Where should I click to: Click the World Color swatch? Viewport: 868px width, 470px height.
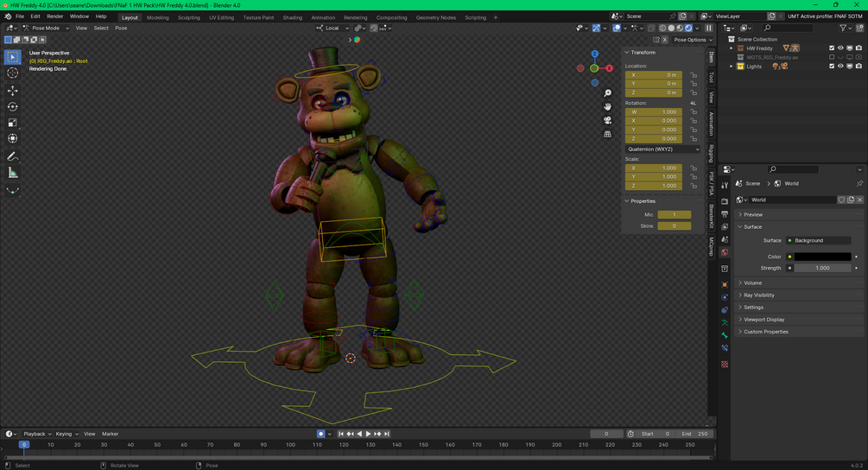click(822, 257)
